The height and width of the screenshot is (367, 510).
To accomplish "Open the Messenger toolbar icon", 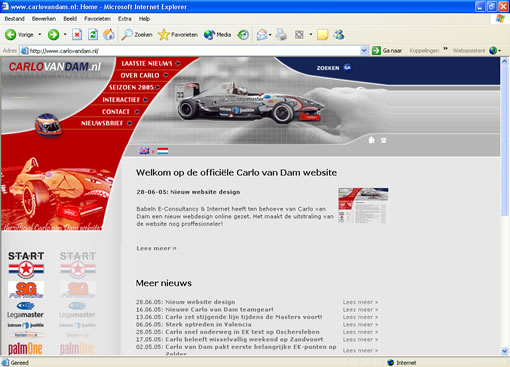I will click(339, 34).
